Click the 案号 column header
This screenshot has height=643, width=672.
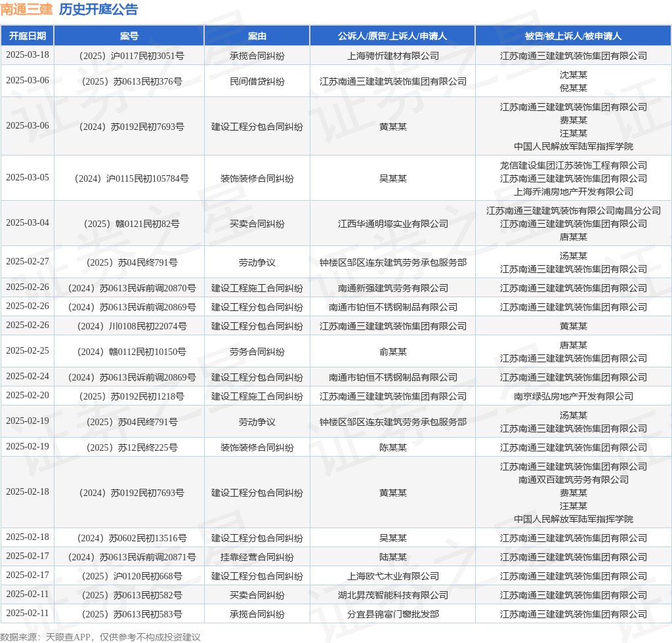pyautogui.click(x=129, y=36)
